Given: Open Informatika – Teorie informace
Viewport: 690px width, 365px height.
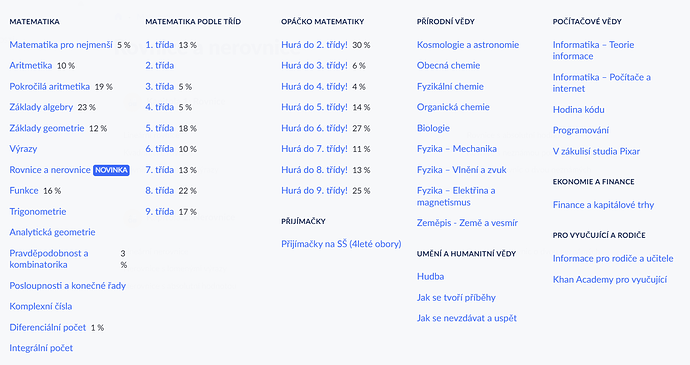Looking at the screenshot, I should pyautogui.click(x=593, y=51).
